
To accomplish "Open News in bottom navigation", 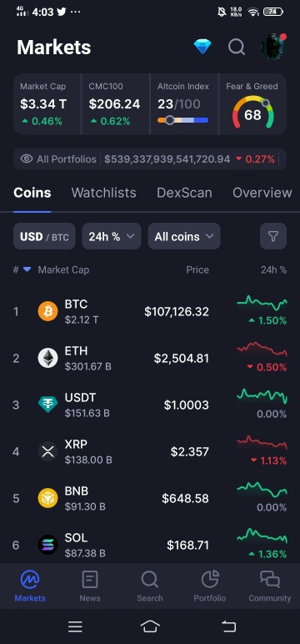I will (x=90, y=586).
